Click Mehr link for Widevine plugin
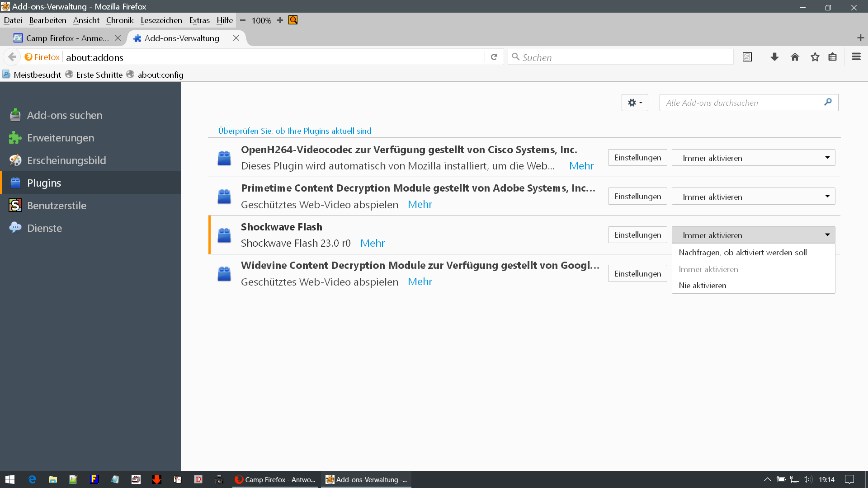Image resolution: width=868 pixels, height=488 pixels. [420, 282]
